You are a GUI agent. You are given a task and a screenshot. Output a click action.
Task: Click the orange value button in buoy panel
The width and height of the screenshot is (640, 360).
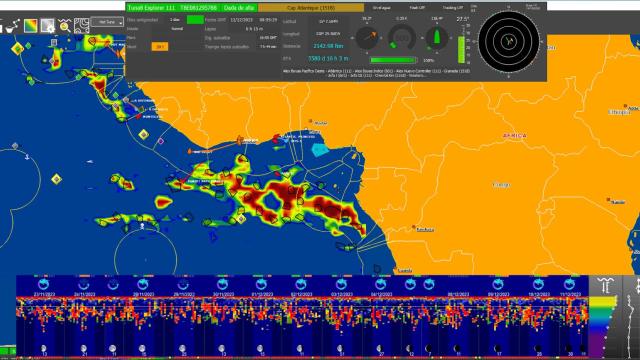click(160, 47)
